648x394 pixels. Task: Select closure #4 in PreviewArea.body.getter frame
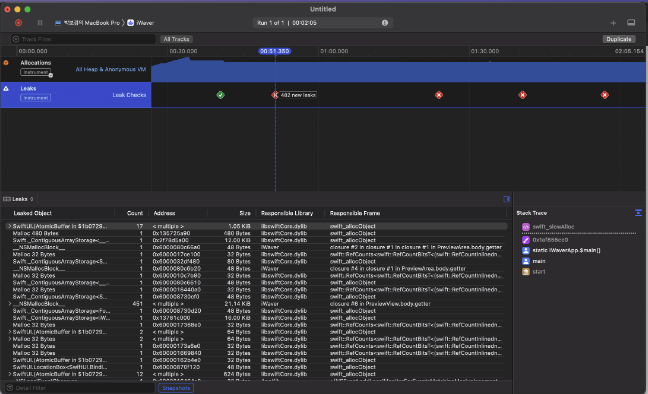[x=398, y=268]
